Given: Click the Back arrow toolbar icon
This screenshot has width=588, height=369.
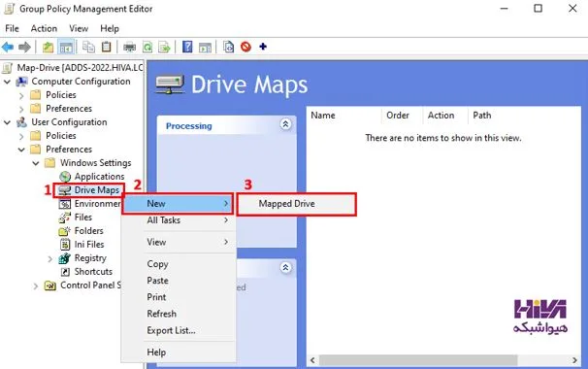Looking at the screenshot, I should 8,47.
